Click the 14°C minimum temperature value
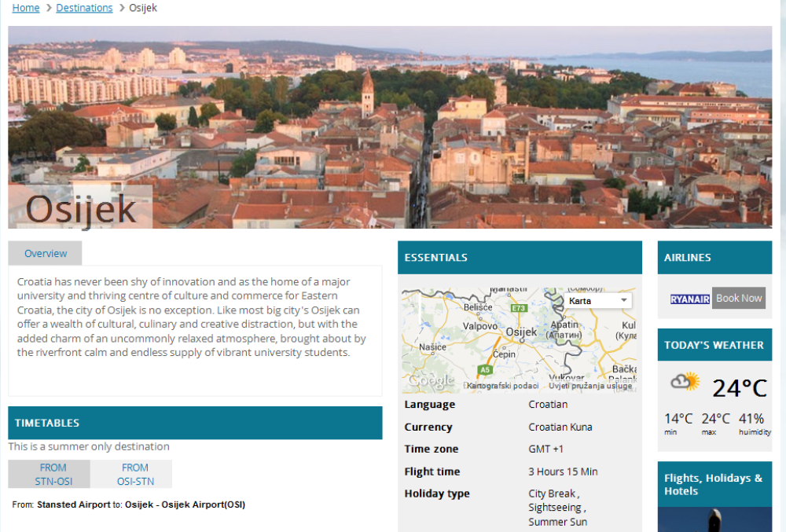786x532 pixels. click(678, 419)
